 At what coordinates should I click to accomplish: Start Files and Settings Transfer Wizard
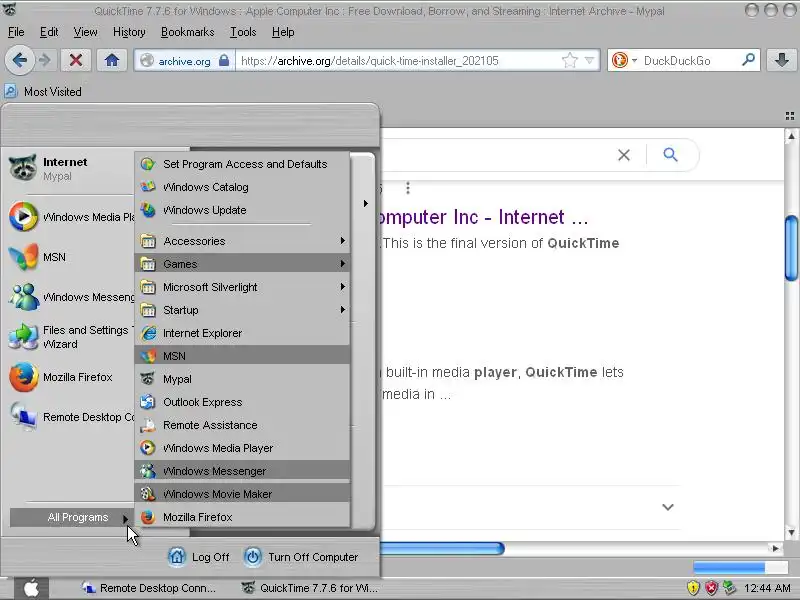coord(70,337)
